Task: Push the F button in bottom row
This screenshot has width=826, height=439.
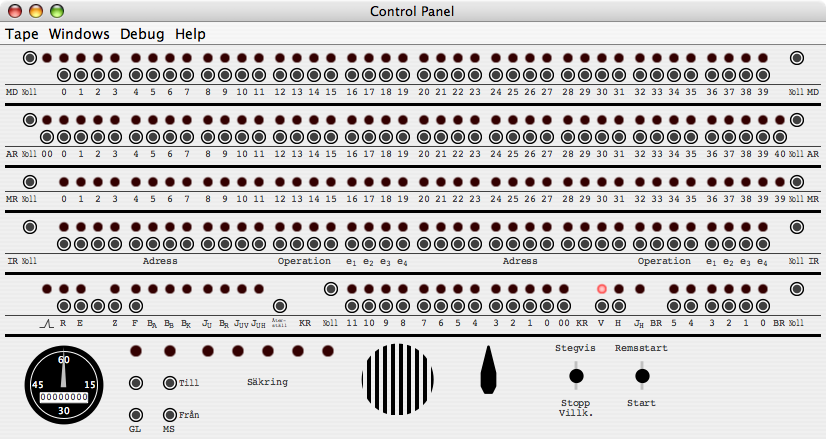Action: [136, 306]
